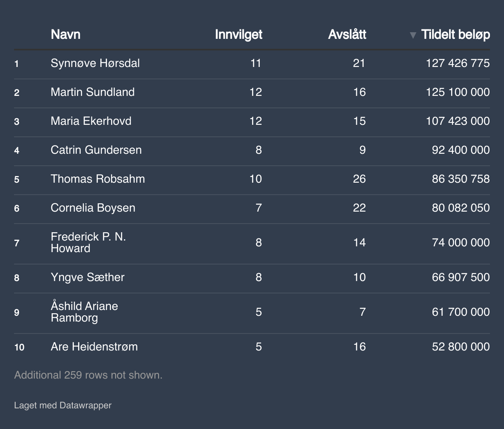The height and width of the screenshot is (429, 504).
Task: Select Cornelia Boysen name cell
Action: (x=93, y=208)
